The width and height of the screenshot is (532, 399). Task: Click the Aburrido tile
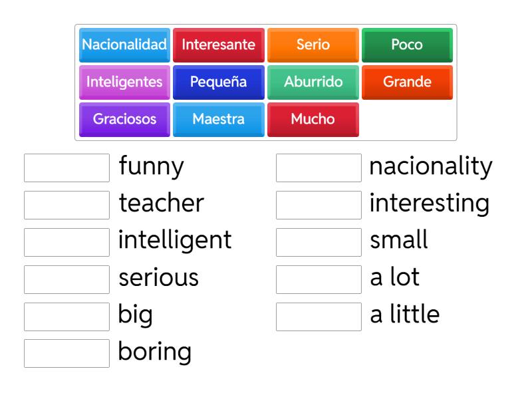(x=313, y=82)
